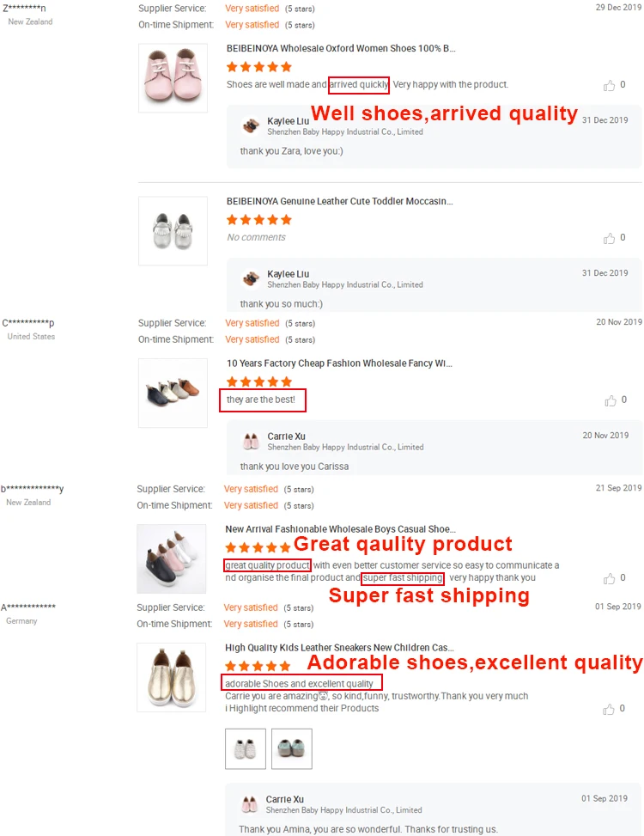Open the silver toddler moccasin product thumbnail
Screen dimensions: 644x836
click(x=173, y=231)
